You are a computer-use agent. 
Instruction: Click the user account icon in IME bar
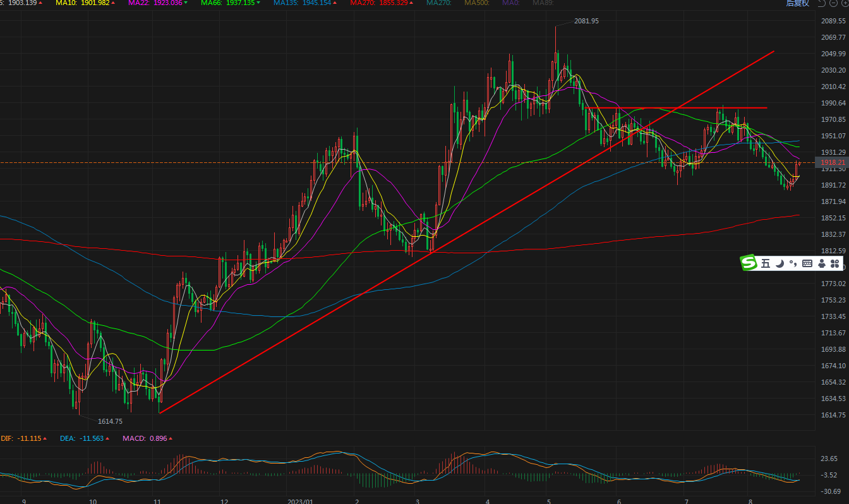pyautogui.click(x=821, y=263)
